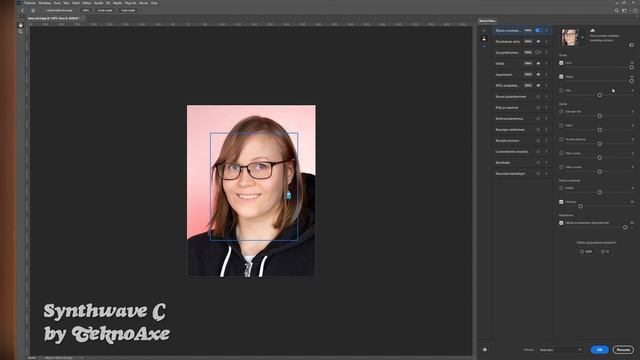Click cloud-processing icon beside face thumbnail
Image resolution: width=640 pixels, height=360 pixels.
pyautogui.click(x=593, y=31)
